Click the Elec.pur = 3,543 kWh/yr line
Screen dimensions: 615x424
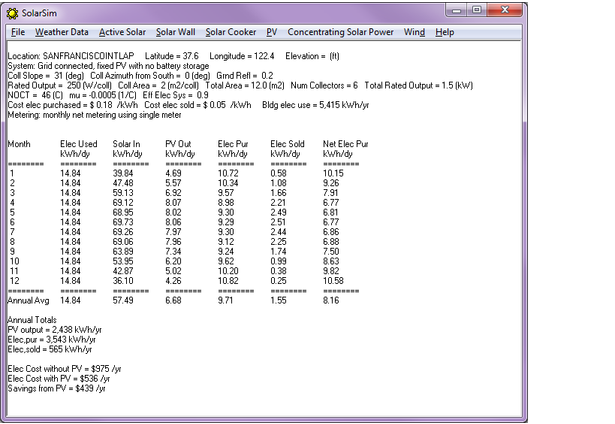click(x=51, y=340)
